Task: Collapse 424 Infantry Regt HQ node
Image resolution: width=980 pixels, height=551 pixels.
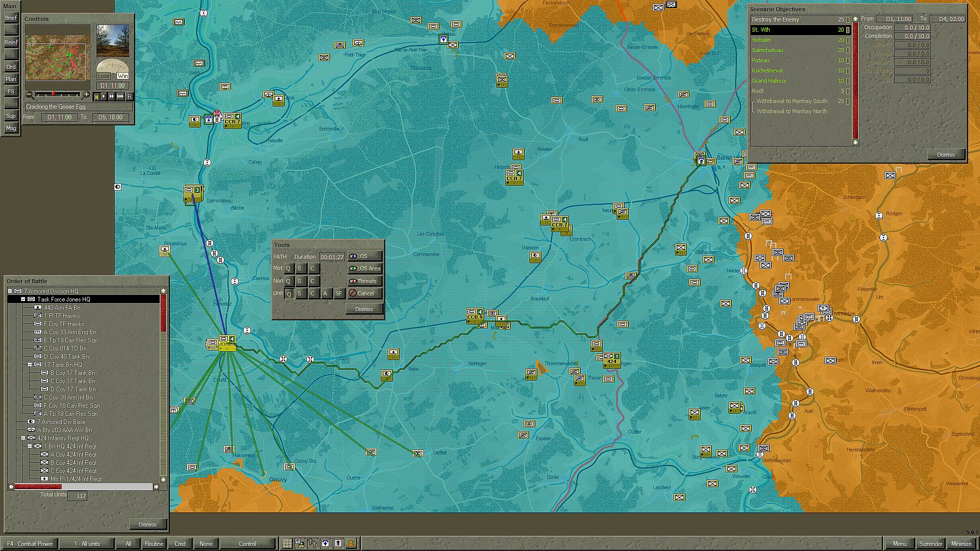Action: click(x=23, y=438)
